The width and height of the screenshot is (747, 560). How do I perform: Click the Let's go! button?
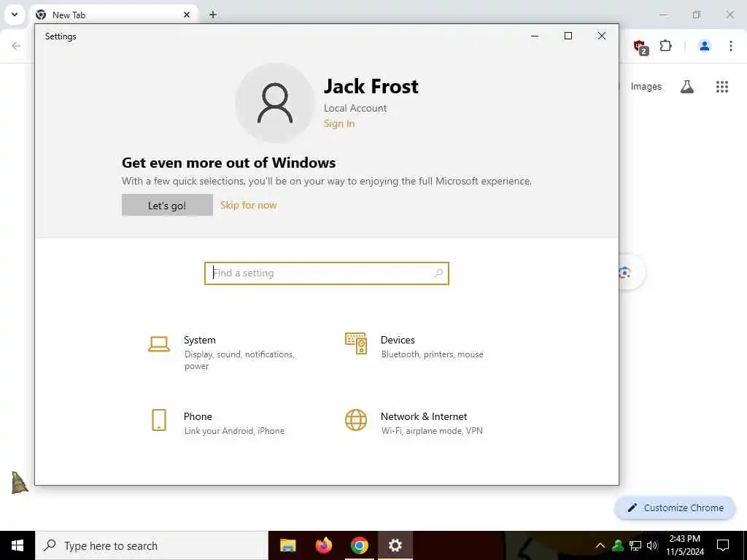click(167, 205)
